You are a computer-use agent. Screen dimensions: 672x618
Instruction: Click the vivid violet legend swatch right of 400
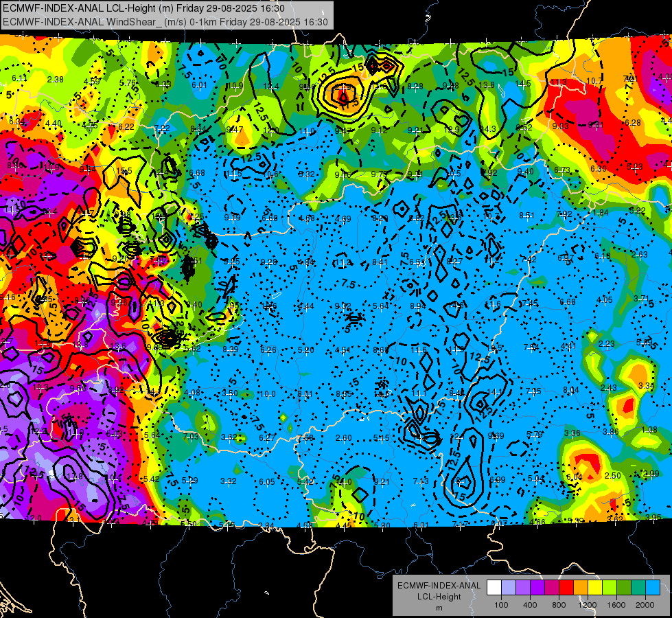[x=537, y=588]
